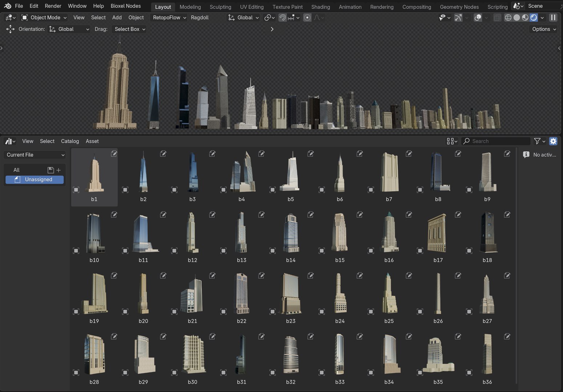Open Drag Select Box dropdown
The width and height of the screenshot is (563, 392).
130,29
